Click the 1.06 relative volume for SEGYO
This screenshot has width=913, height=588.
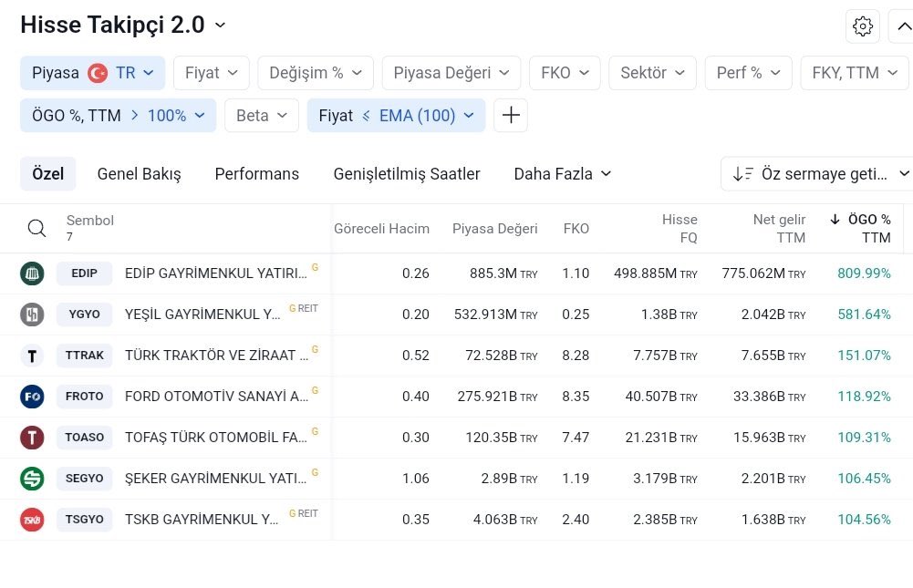pos(416,479)
